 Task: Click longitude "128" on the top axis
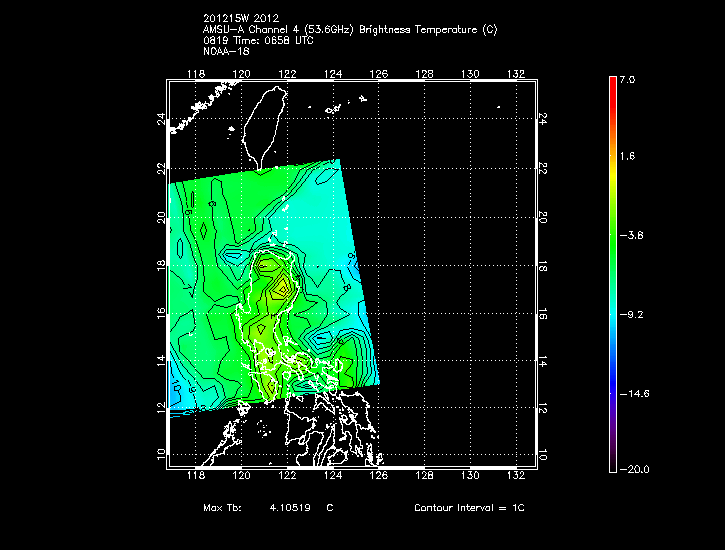coord(424,74)
